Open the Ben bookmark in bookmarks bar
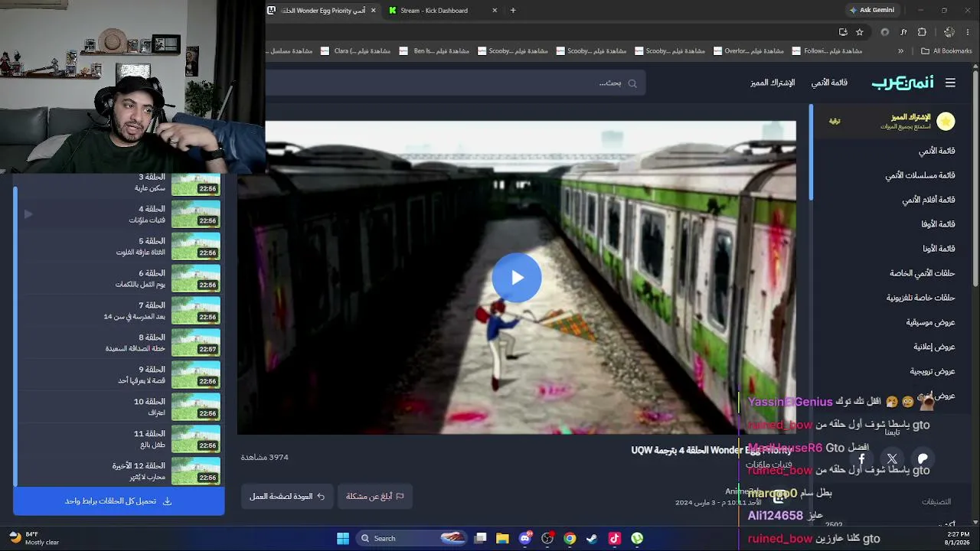Image resolution: width=980 pixels, height=551 pixels. click(x=434, y=51)
